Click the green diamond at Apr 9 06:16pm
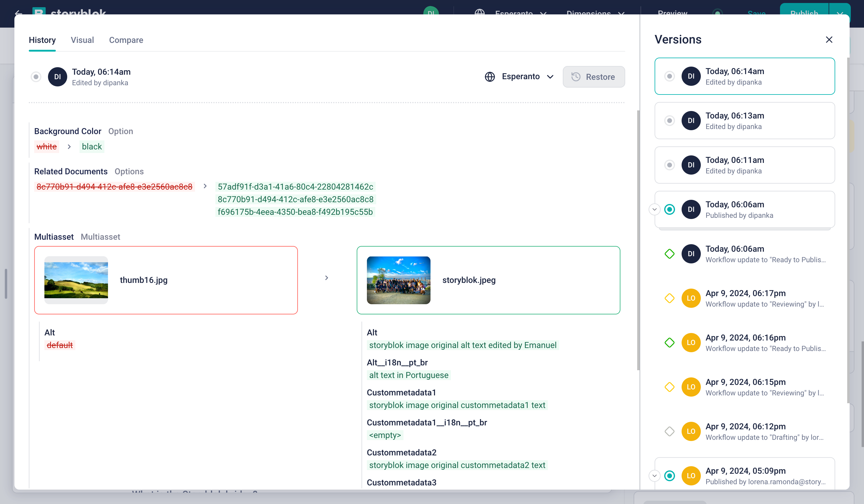 click(669, 343)
